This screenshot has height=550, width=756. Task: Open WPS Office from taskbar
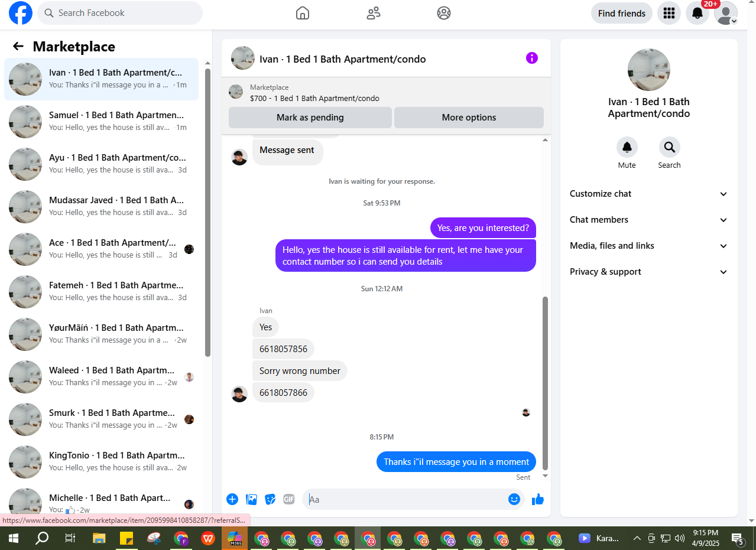tap(207, 538)
